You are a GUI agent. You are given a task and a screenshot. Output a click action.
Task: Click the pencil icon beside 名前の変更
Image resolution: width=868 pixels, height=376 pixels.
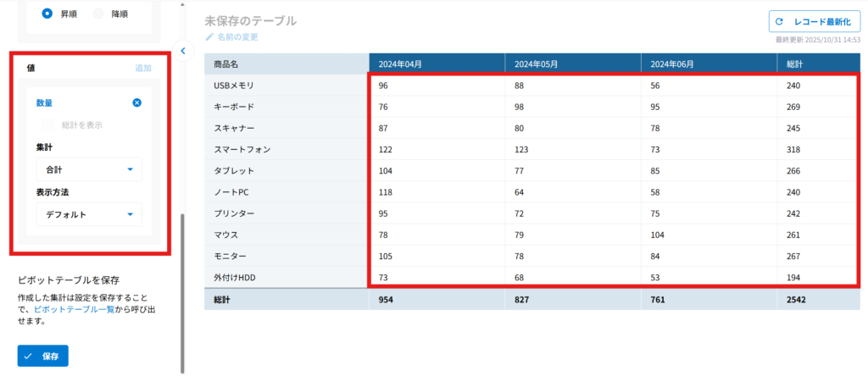[x=210, y=37]
